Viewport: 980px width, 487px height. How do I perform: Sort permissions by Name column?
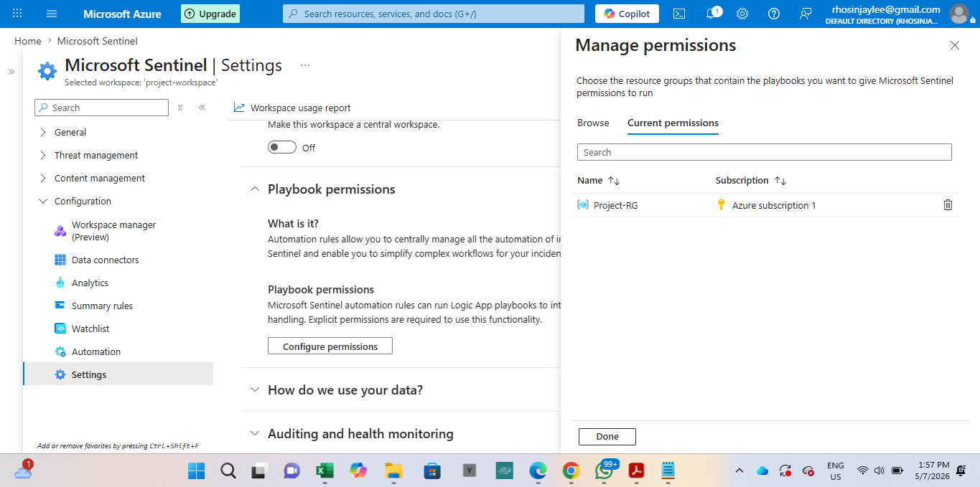point(599,181)
